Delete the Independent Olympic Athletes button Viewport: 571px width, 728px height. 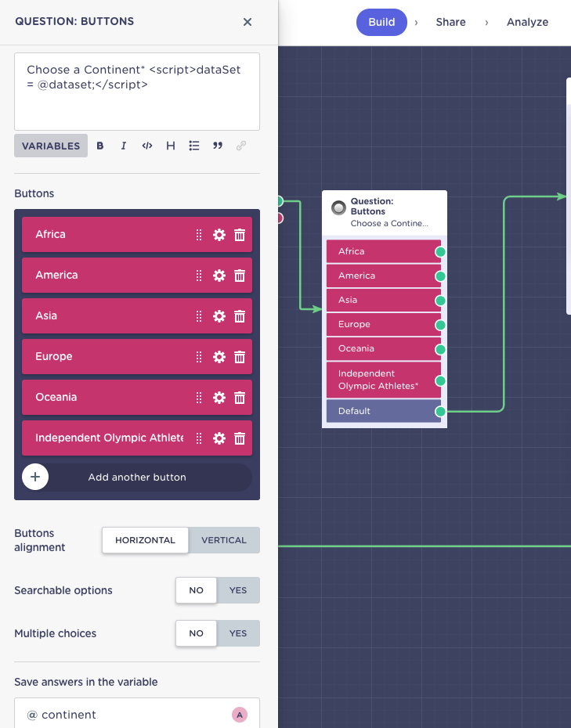click(240, 438)
